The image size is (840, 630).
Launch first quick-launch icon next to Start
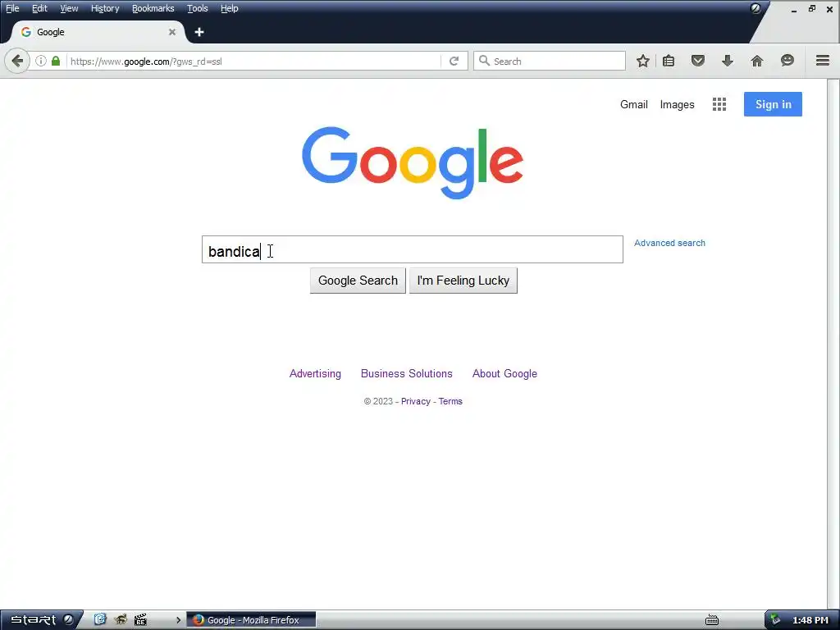tap(100, 620)
